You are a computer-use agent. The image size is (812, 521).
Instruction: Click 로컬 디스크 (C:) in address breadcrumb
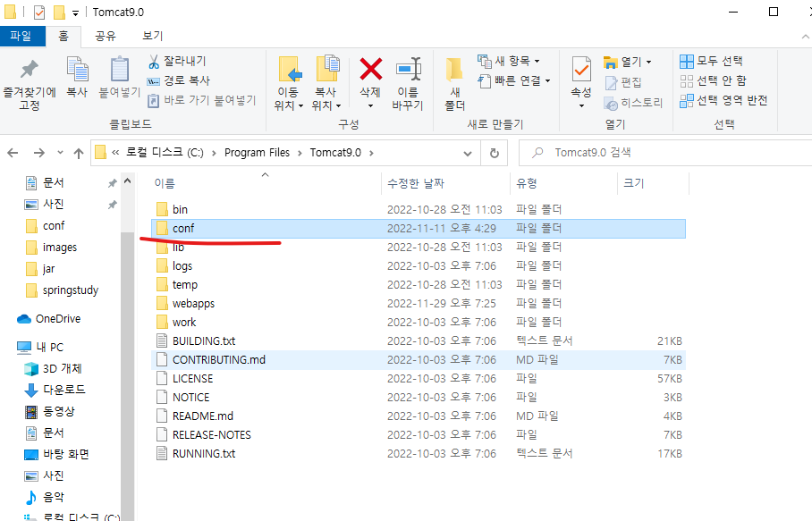[165, 153]
